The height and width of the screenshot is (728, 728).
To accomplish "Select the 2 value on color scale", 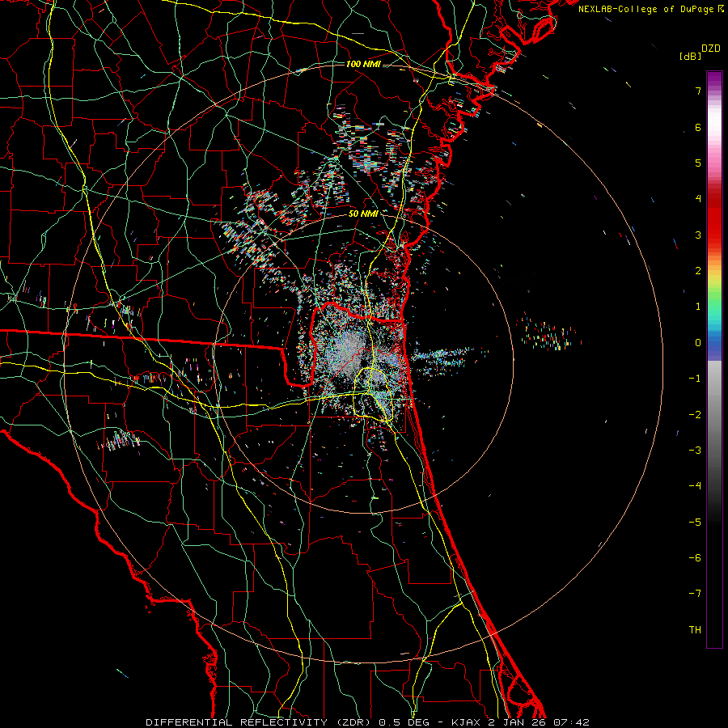I will click(x=698, y=271).
